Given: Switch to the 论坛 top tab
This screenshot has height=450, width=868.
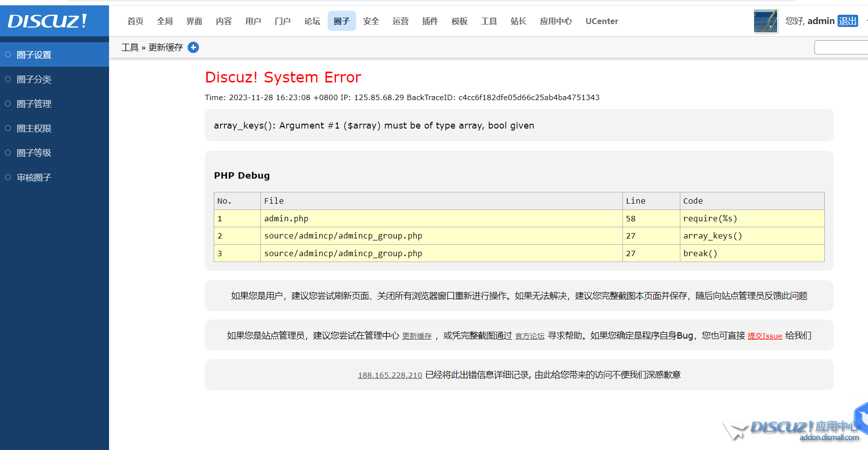Looking at the screenshot, I should [x=312, y=21].
